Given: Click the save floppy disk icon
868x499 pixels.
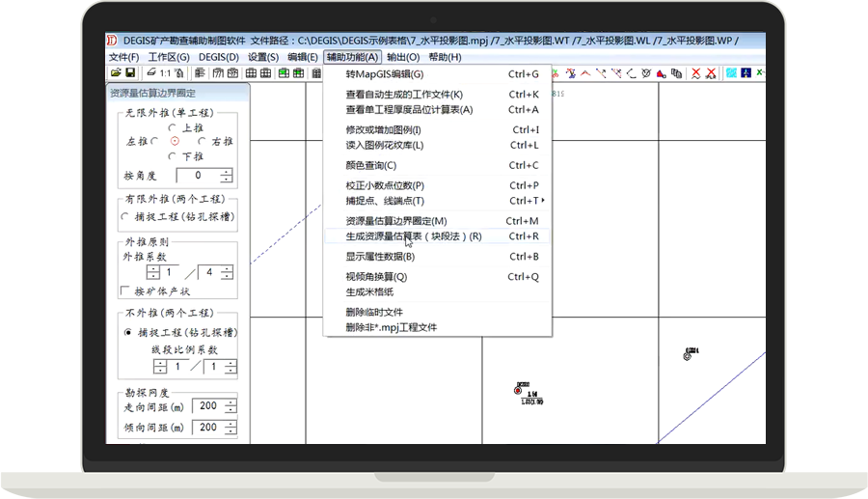Looking at the screenshot, I should click(x=130, y=73).
